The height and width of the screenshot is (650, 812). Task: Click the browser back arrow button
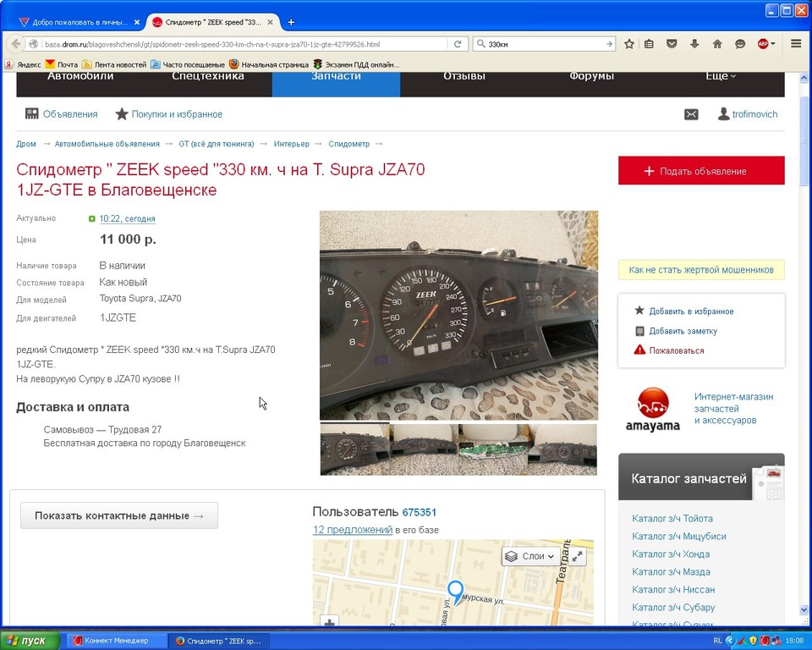(x=15, y=44)
